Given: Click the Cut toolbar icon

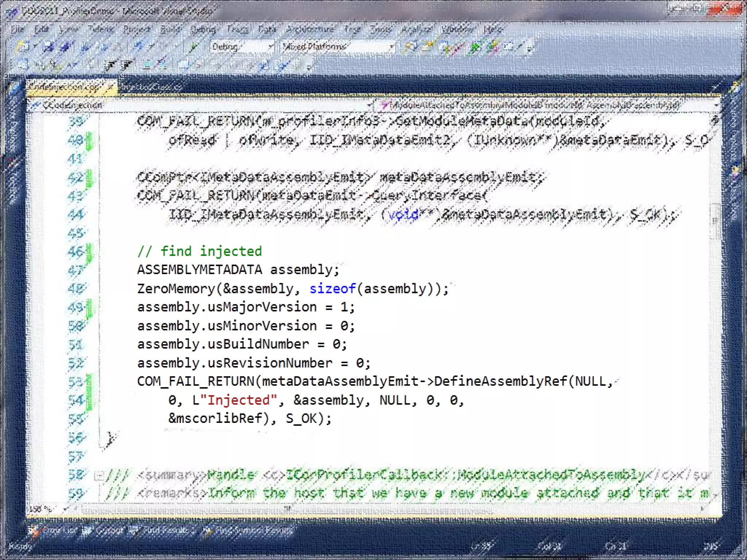Looking at the screenshot, I should [85, 47].
